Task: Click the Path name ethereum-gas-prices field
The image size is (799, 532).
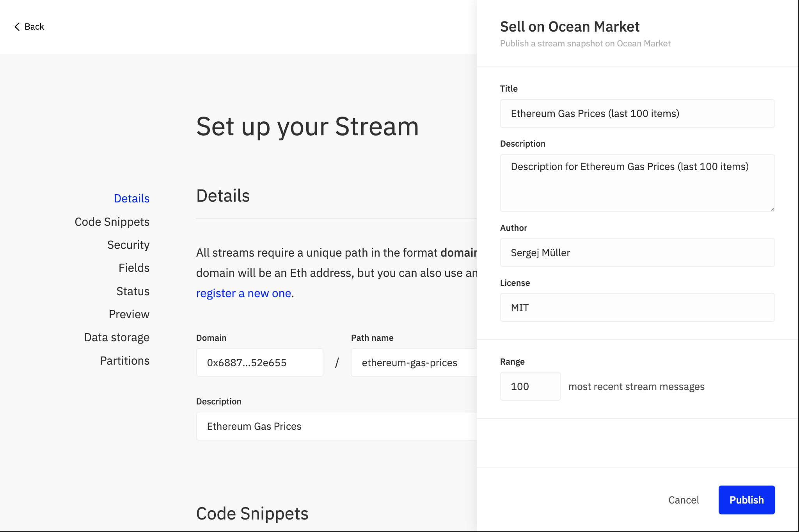Action: (x=414, y=363)
